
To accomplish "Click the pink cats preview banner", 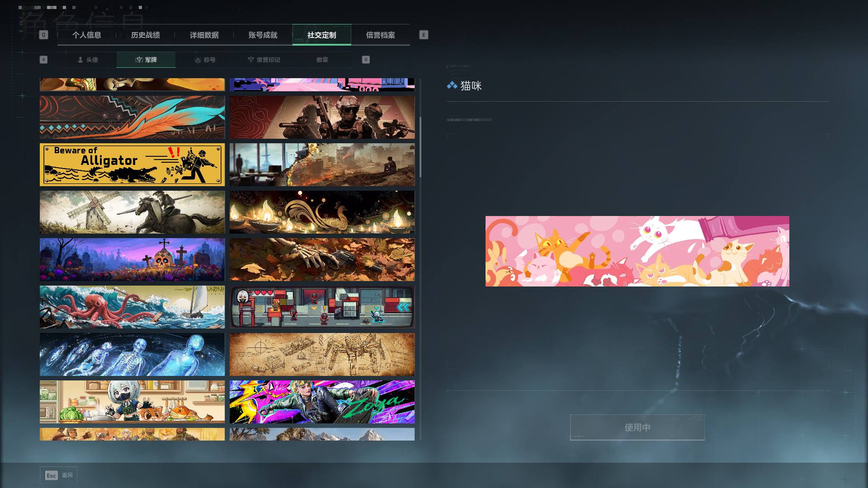I will (637, 251).
